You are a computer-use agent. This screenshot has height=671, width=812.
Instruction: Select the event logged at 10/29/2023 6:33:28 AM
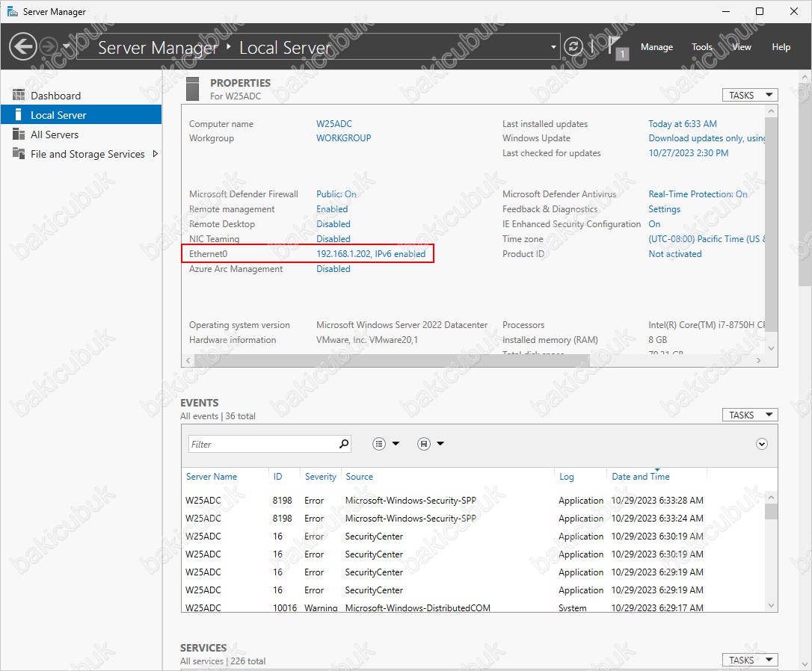(473, 501)
